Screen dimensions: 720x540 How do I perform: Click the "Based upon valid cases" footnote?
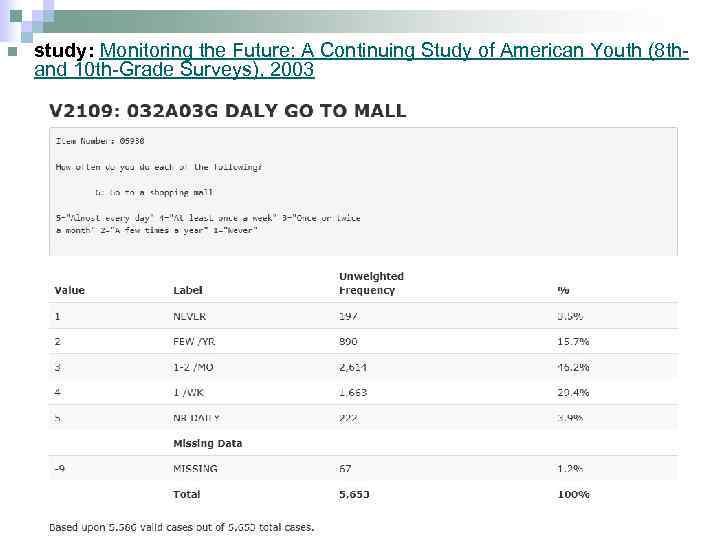181,527
